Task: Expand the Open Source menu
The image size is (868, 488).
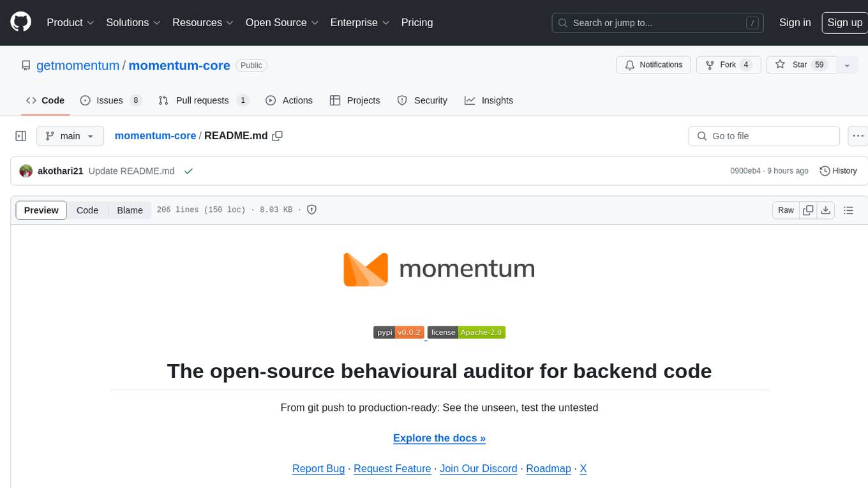Action: 281,22
